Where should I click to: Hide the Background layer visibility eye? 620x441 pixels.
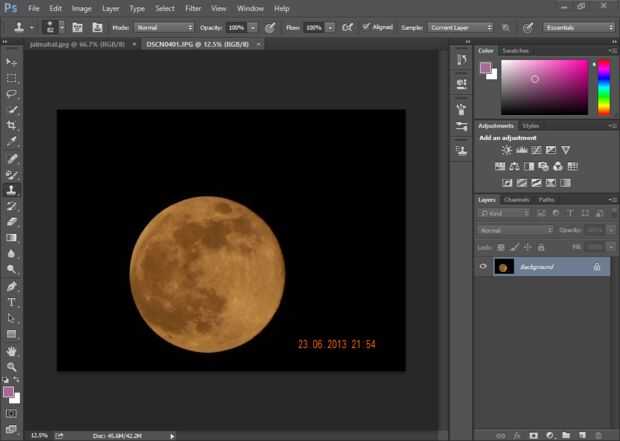[x=483, y=267]
